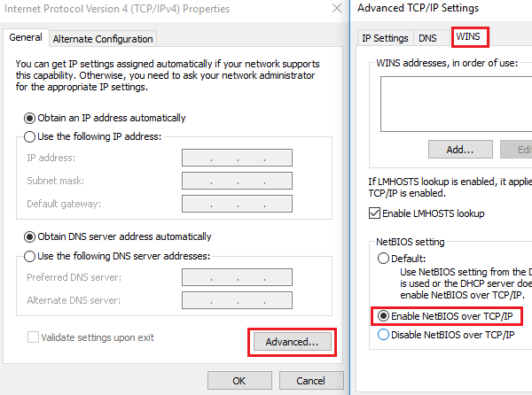Click the 'Preferred DNS server:' label
The image size is (532, 395).
pyautogui.click(x=74, y=277)
